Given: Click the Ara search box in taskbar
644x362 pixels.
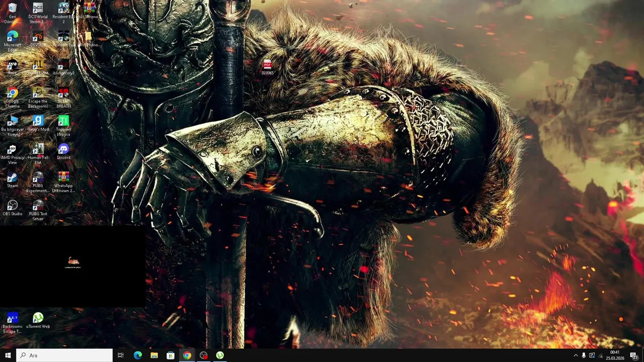Looking at the screenshot, I should click(x=64, y=355).
